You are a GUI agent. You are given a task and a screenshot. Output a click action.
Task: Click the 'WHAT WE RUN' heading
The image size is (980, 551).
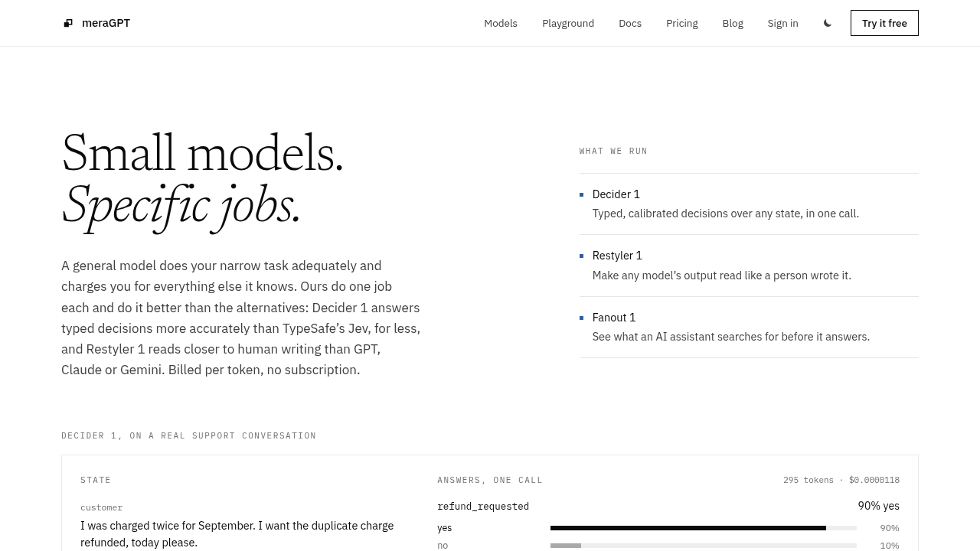click(x=613, y=151)
